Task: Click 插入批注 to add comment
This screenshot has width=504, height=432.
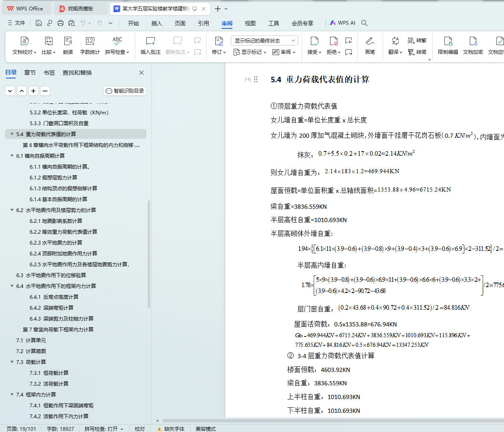Action: 151,46
